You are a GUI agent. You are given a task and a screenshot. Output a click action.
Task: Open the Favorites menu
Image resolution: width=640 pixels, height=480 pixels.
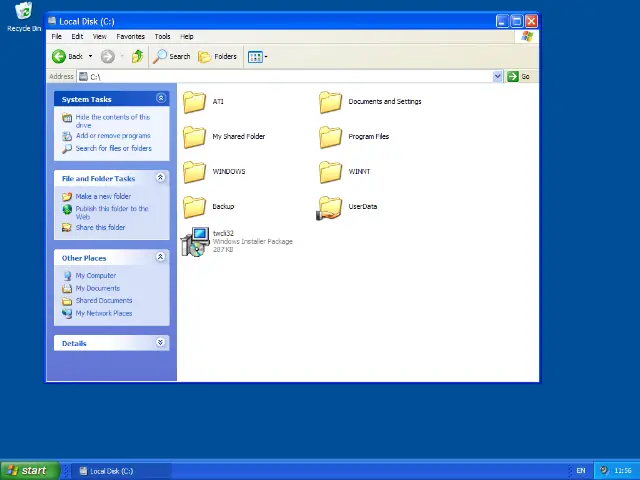click(x=131, y=36)
